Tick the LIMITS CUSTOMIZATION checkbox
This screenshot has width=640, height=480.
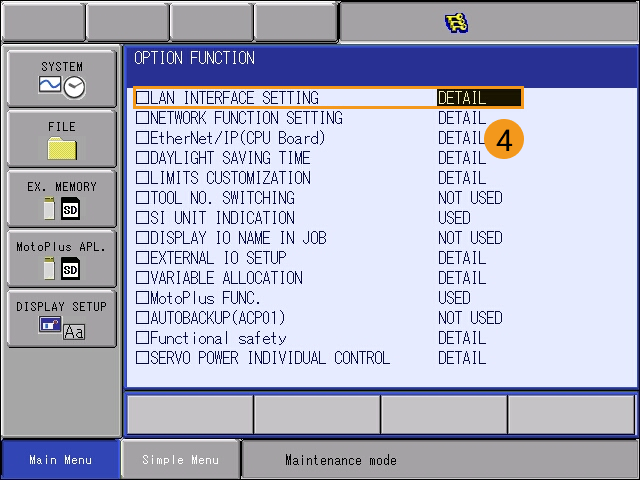point(142,178)
